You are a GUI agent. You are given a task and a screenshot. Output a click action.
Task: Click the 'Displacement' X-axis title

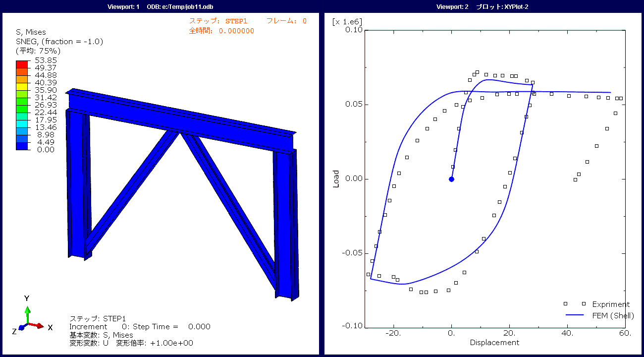click(494, 343)
